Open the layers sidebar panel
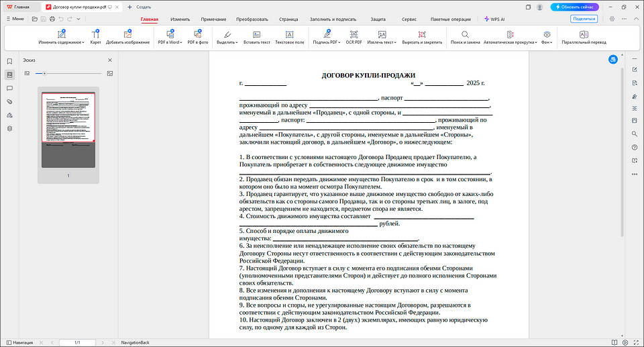Screen dimensions: 644x347 click(x=9, y=128)
